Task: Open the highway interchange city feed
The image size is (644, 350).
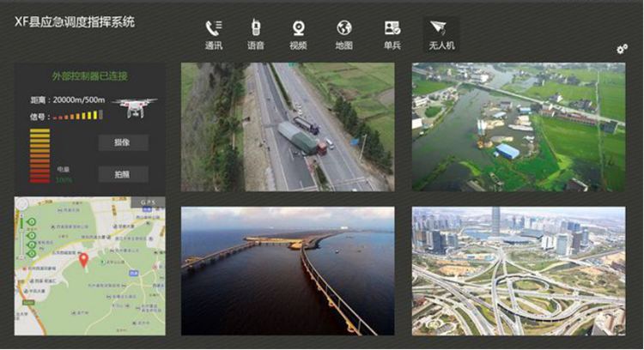Action: coord(519,270)
